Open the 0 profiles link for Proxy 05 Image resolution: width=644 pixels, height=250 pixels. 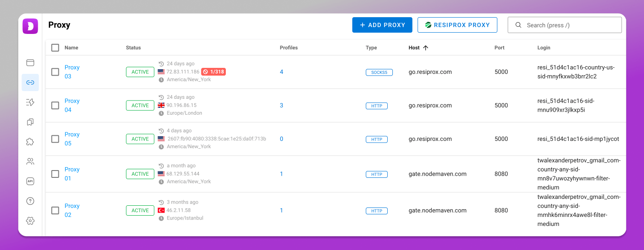(282, 139)
